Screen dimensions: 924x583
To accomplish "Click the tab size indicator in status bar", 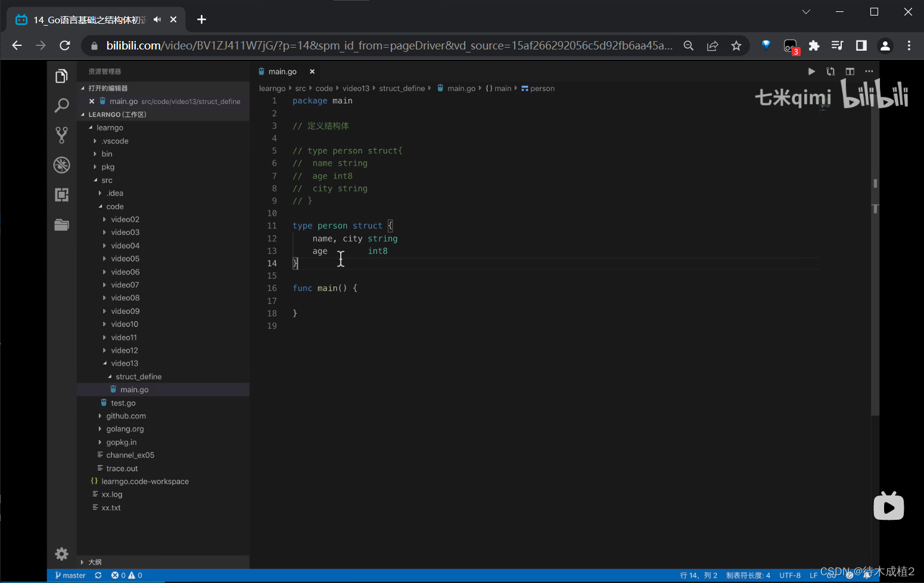I will (748, 575).
